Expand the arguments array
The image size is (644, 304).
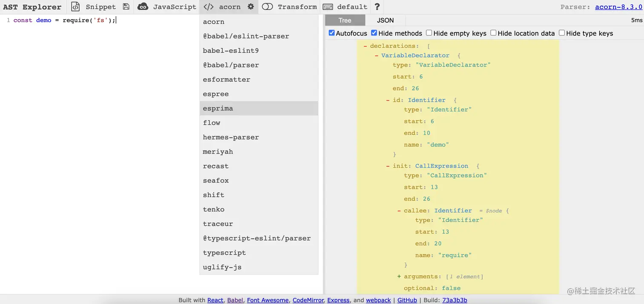399,277
